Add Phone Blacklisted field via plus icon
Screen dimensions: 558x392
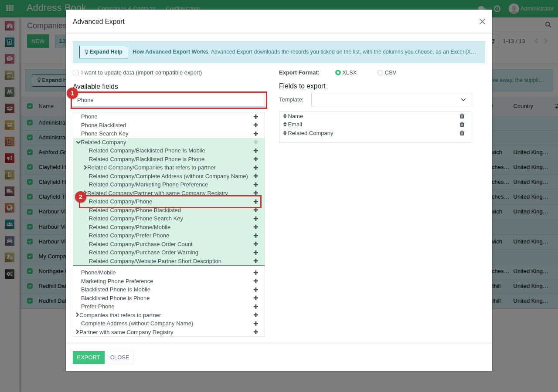pos(256,125)
